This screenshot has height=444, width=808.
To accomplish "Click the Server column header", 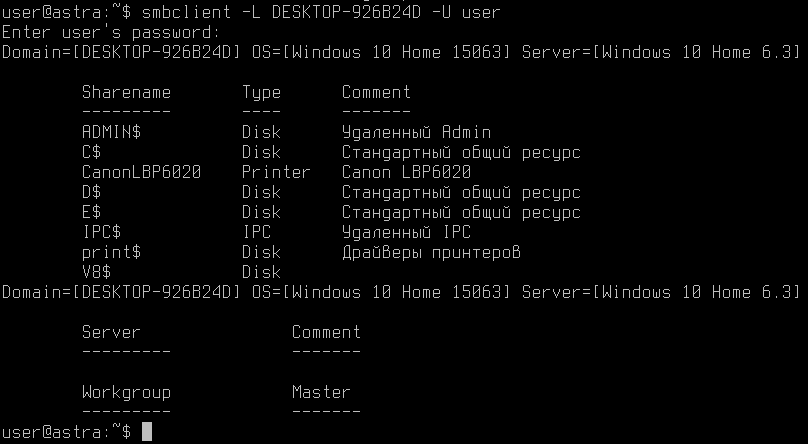I will 111,332.
